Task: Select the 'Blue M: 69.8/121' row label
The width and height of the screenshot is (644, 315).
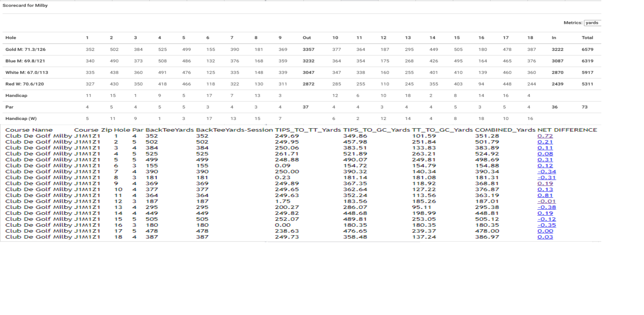Action: point(25,61)
